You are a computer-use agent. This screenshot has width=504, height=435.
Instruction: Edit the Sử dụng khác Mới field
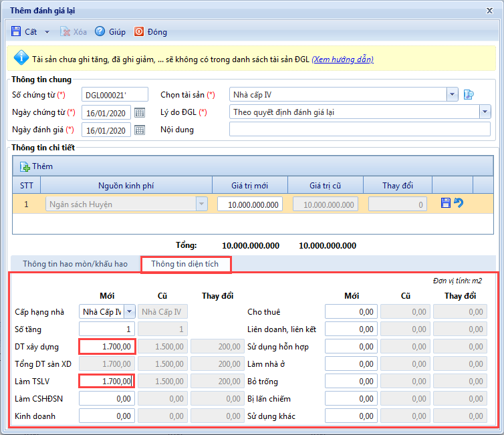click(351, 416)
